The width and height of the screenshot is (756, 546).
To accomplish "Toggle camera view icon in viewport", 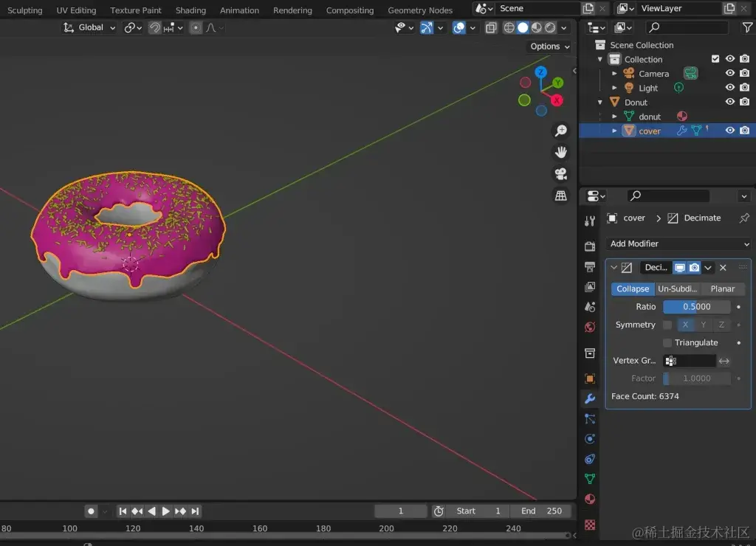I will coord(561,174).
